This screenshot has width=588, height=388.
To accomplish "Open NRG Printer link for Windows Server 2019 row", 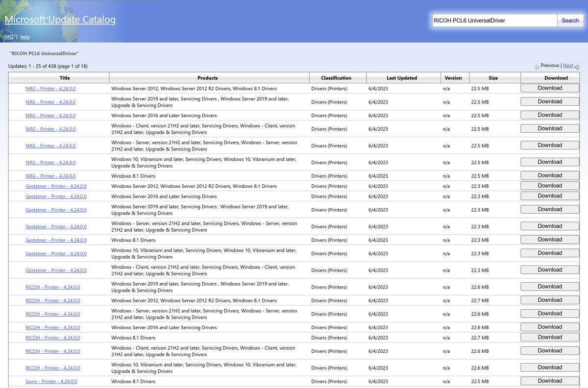I will click(x=50, y=102).
